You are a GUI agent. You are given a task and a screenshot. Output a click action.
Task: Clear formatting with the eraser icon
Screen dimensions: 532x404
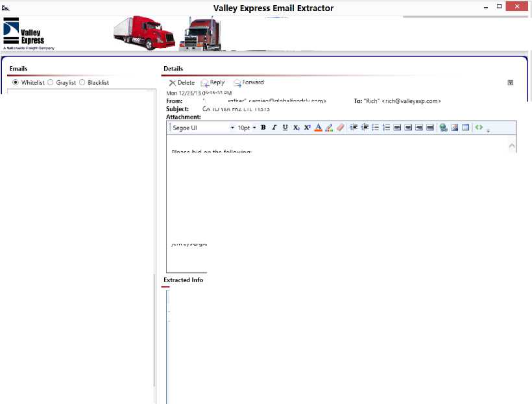[x=341, y=128]
